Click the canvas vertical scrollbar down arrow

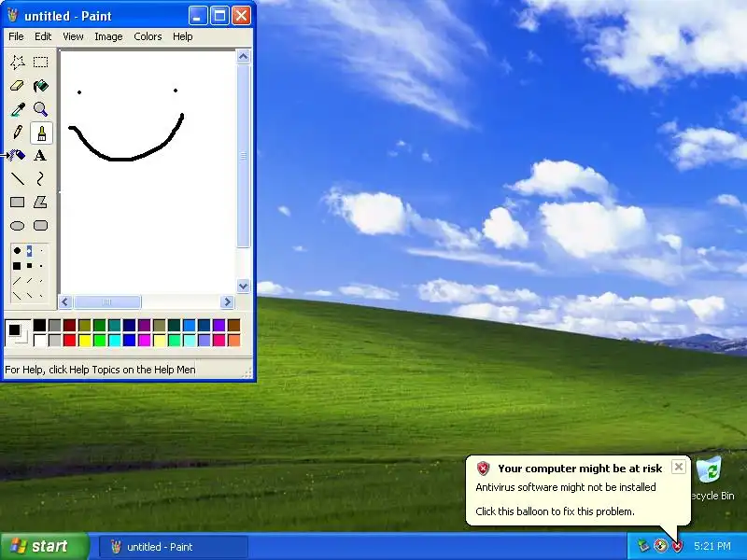tap(244, 287)
